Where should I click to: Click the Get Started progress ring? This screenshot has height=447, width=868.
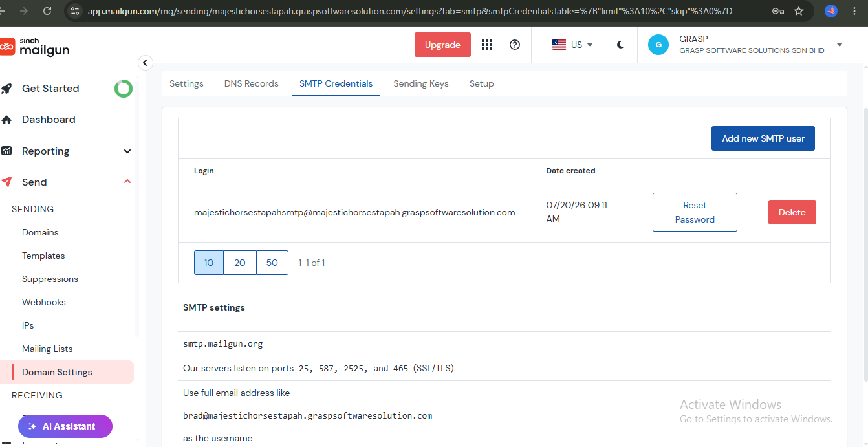124,89
